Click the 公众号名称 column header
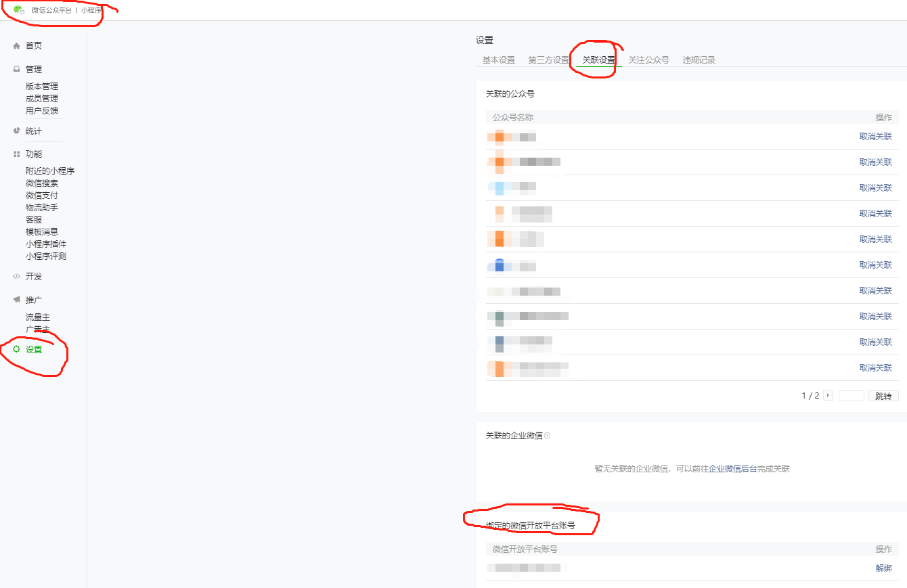Viewport: 907px width, 588px height. [513, 118]
